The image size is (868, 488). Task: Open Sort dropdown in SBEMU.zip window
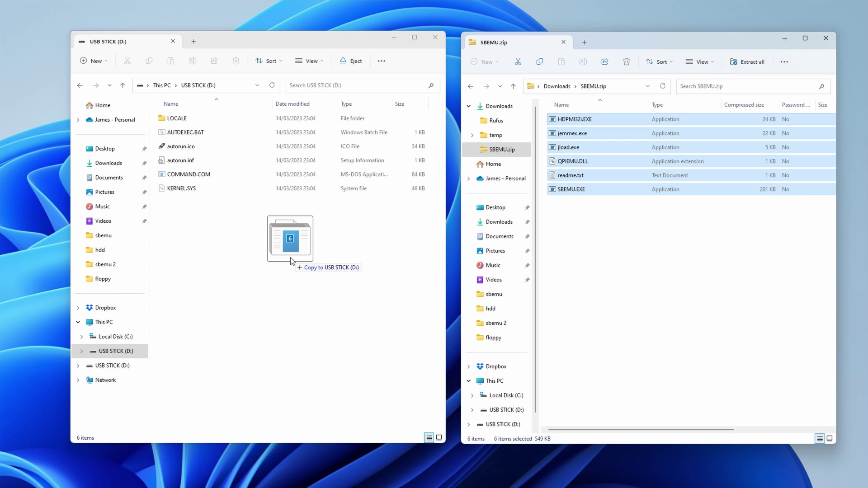pyautogui.click(x=660, y=62)
